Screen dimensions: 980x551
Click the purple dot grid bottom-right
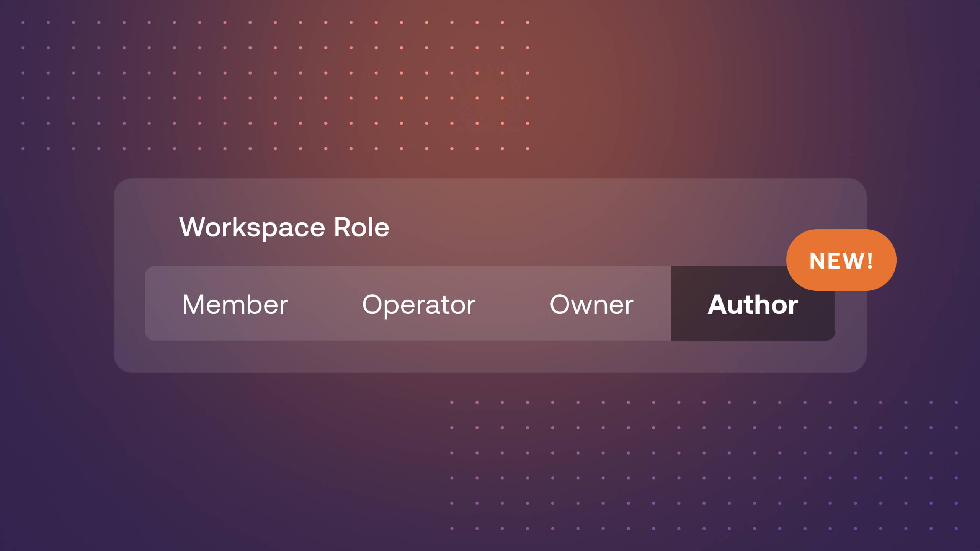(704, 465)
